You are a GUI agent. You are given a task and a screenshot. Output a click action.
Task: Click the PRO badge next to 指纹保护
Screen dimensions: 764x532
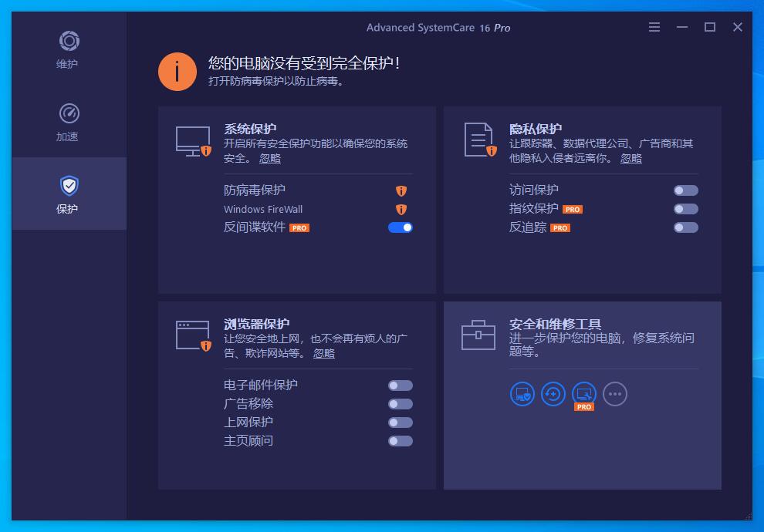point(573,209)
